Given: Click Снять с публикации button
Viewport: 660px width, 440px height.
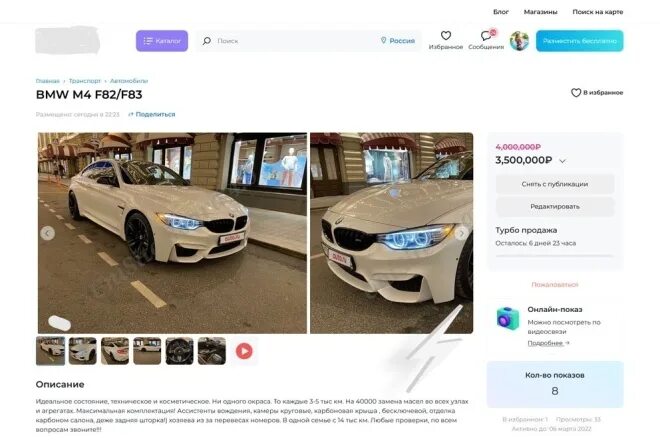Looking at the screenshot, I should click(x=555, y=184).
